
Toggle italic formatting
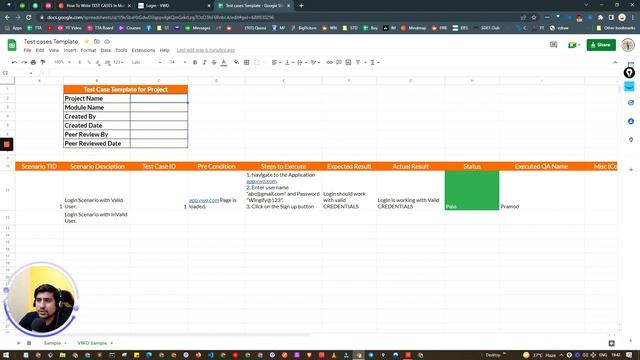tap(204, 62)
